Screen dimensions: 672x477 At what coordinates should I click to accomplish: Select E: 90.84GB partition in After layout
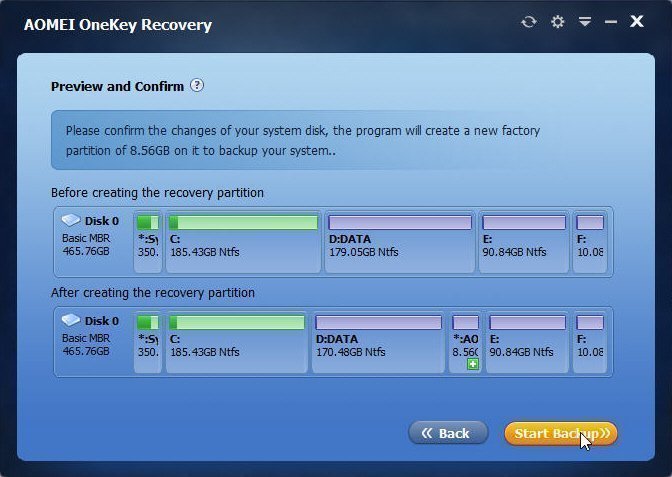click(x=527, y=342)
